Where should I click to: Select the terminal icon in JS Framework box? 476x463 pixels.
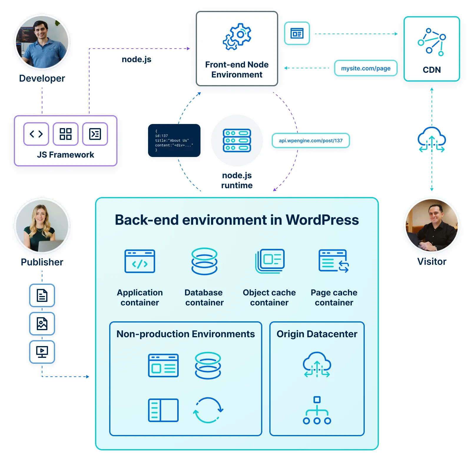(95, 134)
